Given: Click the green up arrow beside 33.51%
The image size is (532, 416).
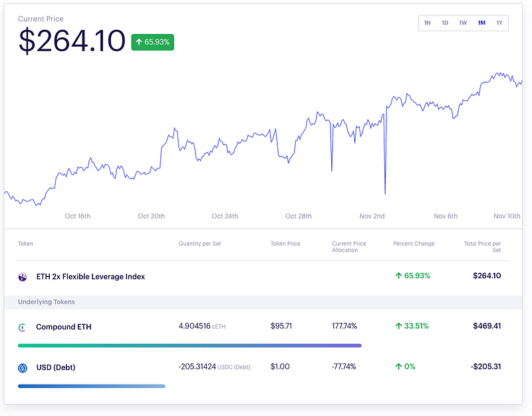Looking at the screenshot, I should 398,326.
